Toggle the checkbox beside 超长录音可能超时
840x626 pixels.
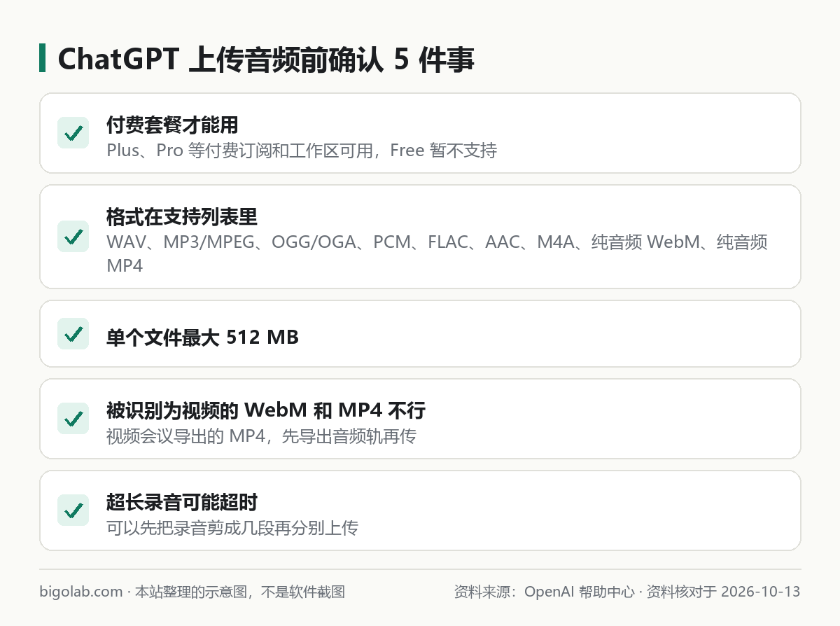(x=73, y=510)
